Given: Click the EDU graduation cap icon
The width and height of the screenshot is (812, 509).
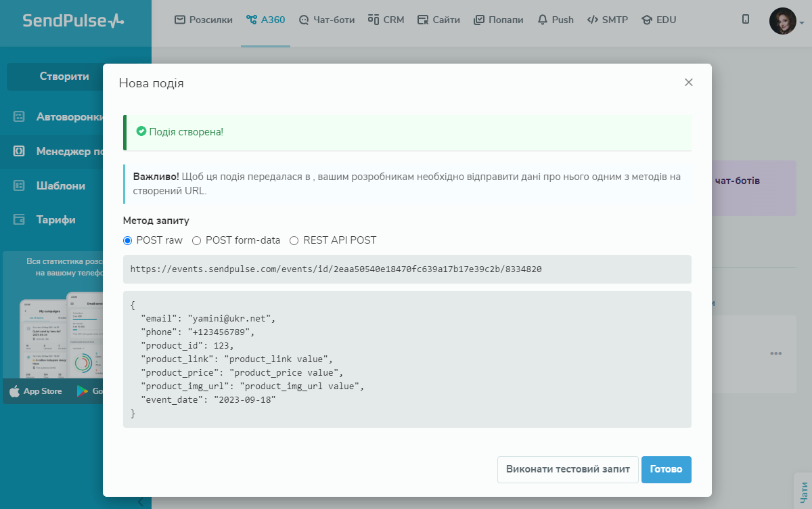Looking at the screenshot, I should 646,20.
